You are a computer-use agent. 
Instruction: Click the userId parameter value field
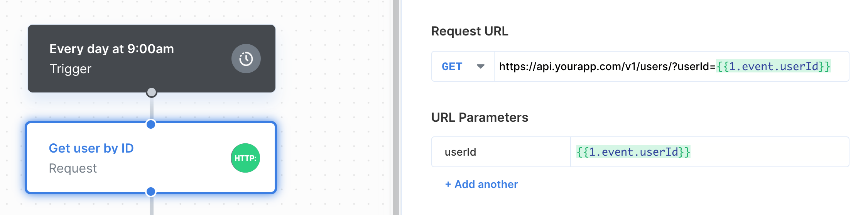[x=709, y=152]
